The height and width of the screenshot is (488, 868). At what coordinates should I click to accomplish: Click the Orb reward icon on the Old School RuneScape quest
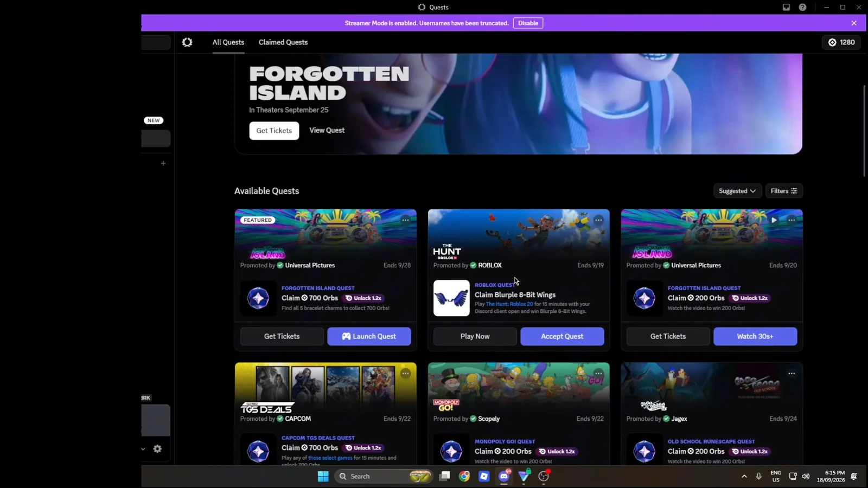pos(644,451)
